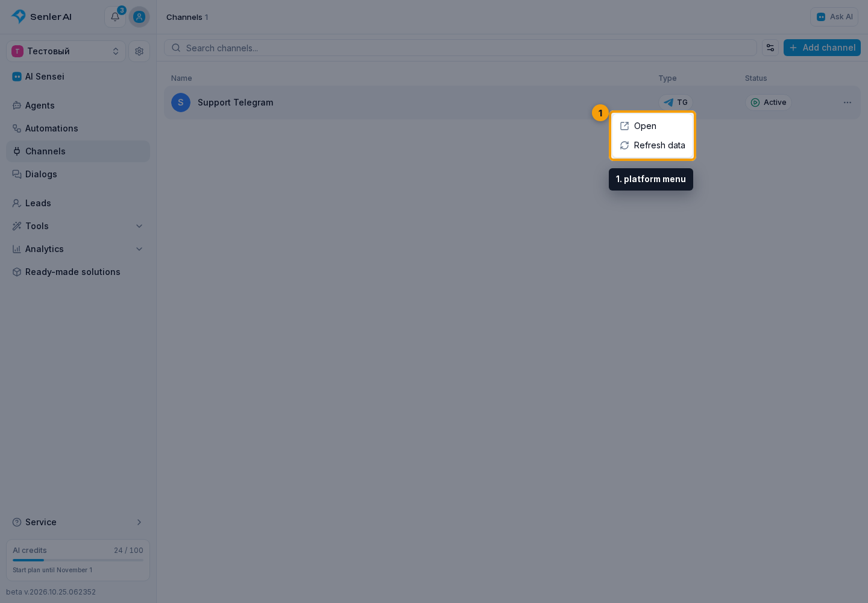Open the user profile avatar

pyautogui.click(x=139, y=17)
